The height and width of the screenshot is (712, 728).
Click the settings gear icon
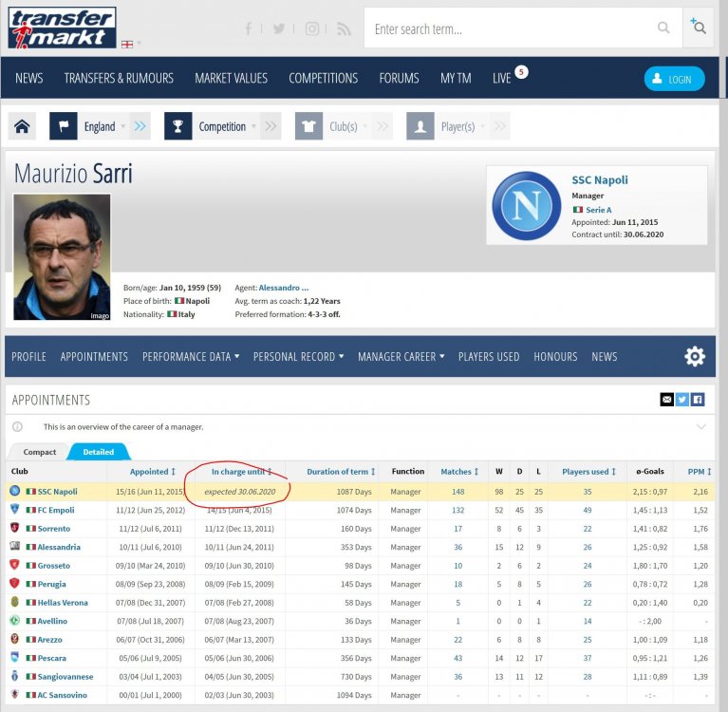coord(695,356)
